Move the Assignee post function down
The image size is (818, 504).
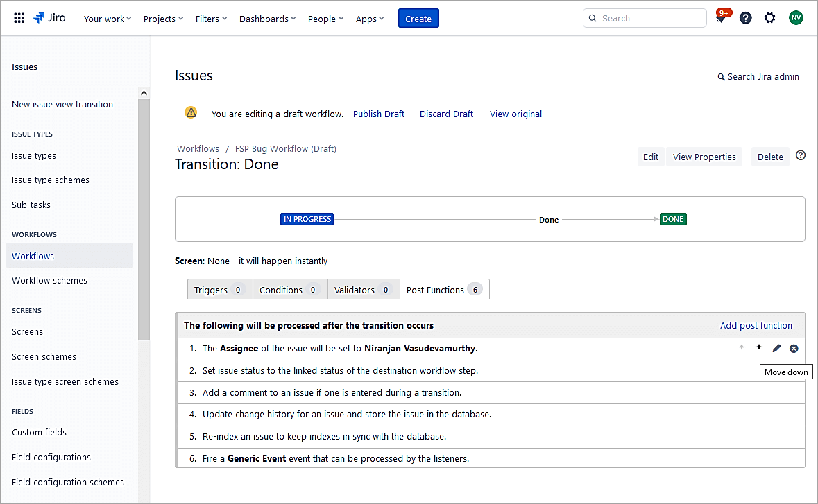(759, 348)
